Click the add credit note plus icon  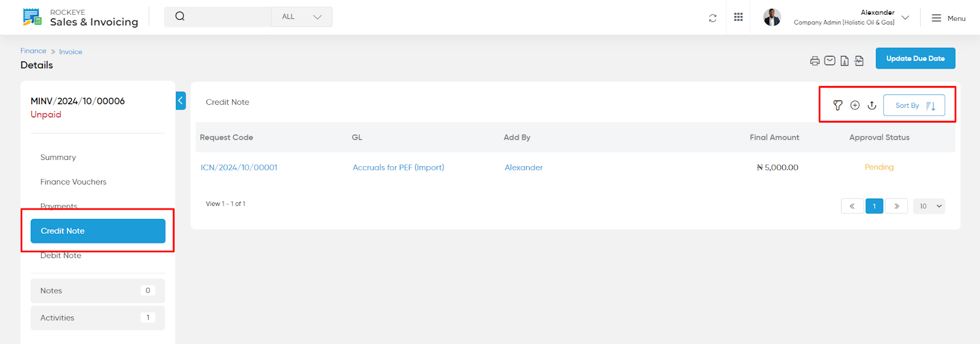(x=855, y=105)
